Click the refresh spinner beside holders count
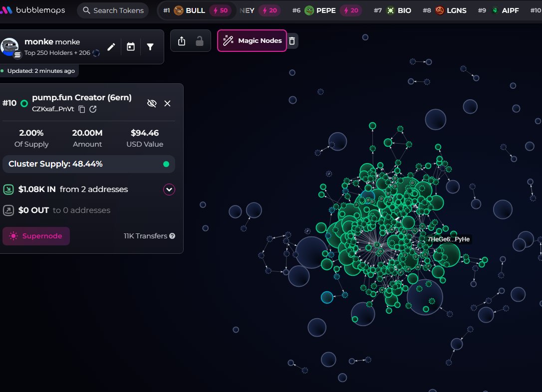Viewport: 542px width, 392px height. [x=96, y=53]
